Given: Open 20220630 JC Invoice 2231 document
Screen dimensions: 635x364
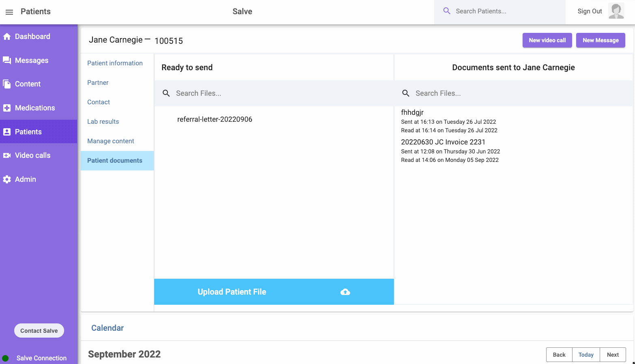Looking at the screenshot, I should pos(443,142).
